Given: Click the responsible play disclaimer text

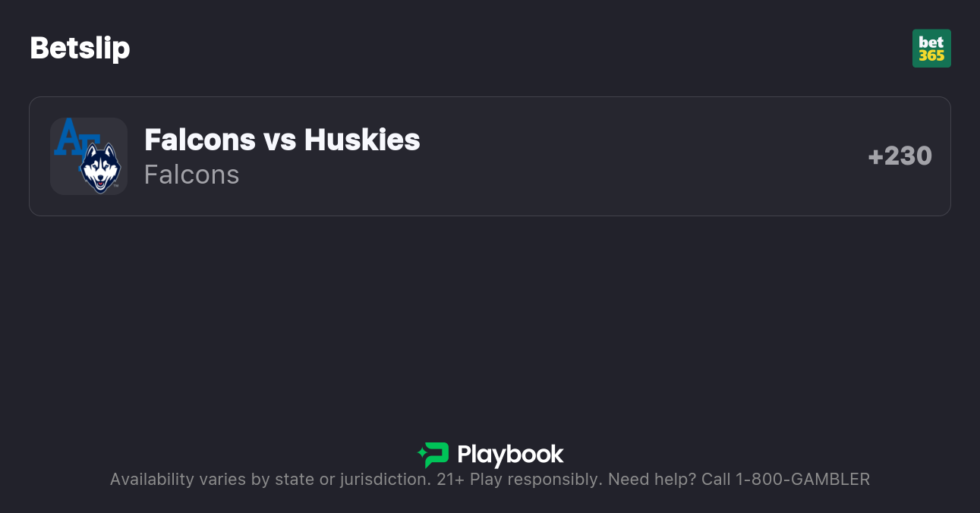Looking at the screenshot, I should (490, 479).
